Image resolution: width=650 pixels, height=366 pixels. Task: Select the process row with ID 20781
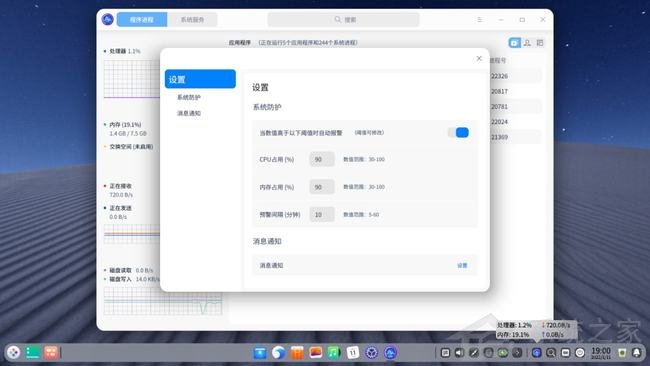click(x=516, y=107)
